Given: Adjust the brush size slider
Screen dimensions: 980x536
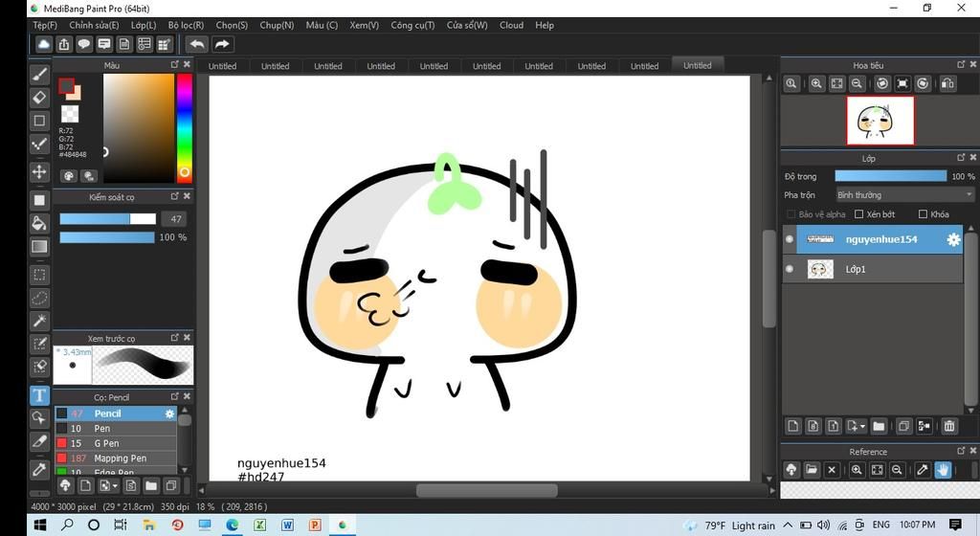Looking at the screenshot, I should click(x=107, y=219).
